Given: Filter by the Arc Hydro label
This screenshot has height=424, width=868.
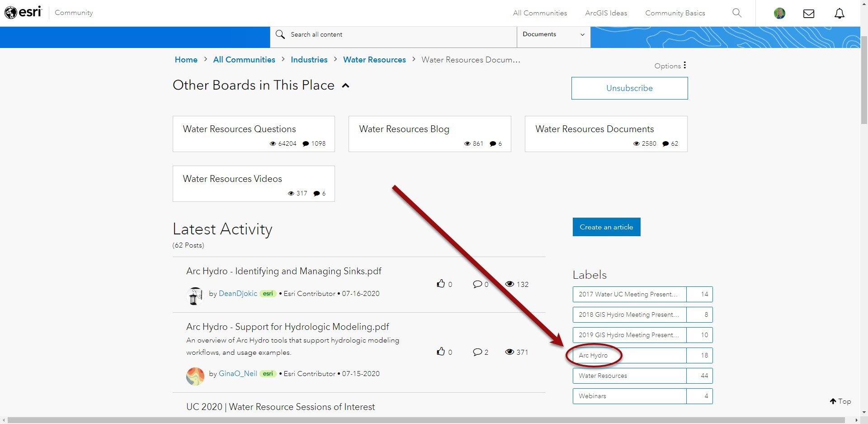Looking at the screenshot, I should click(642, 355).
